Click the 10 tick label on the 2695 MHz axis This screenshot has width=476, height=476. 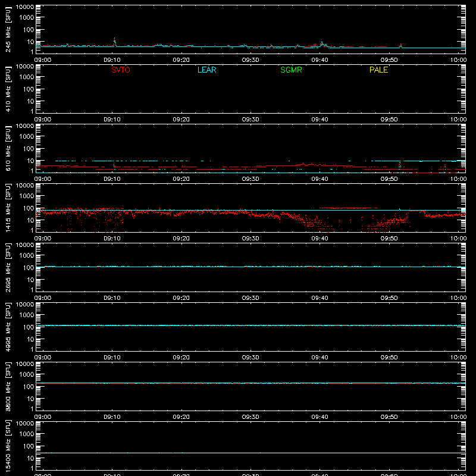pyautogui.click(x=30, y=280)
